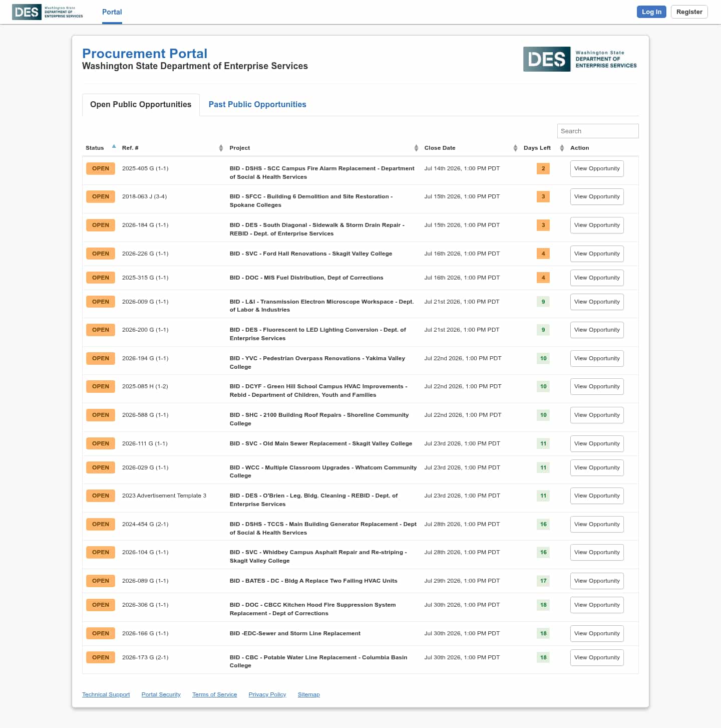The image size is (721, 728).
Task: Open the Technical Support link
Action: (x=106, y=694)
